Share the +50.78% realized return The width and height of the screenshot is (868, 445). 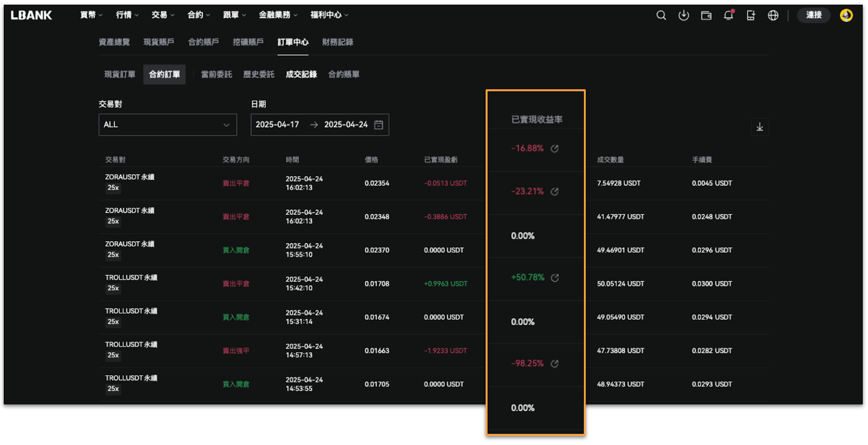coord(554,278)
